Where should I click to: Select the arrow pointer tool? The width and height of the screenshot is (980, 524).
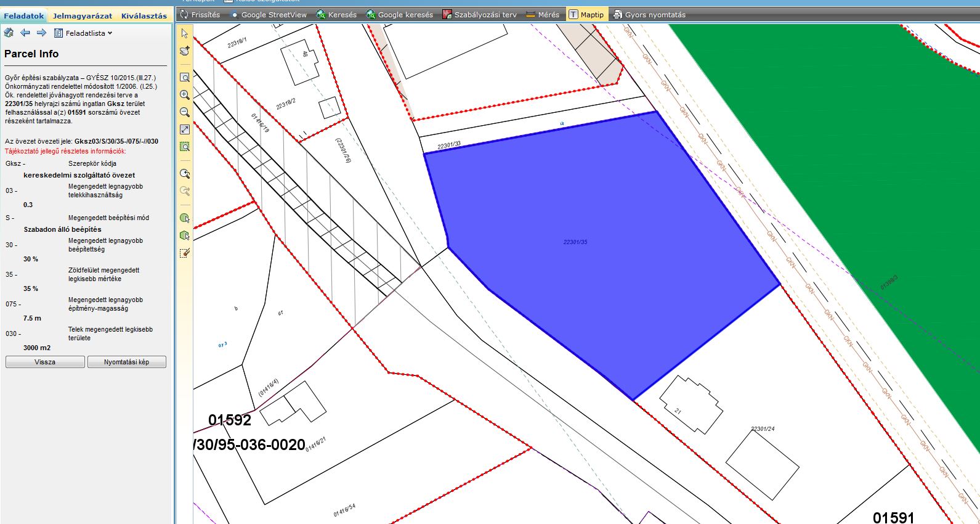[x=185, y=33]
